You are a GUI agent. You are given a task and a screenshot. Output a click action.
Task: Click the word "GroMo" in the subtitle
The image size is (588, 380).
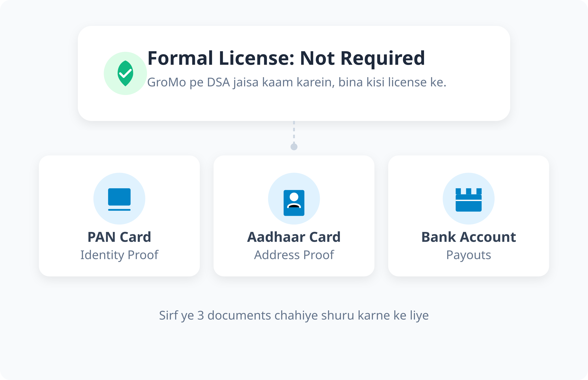(166, 82)
